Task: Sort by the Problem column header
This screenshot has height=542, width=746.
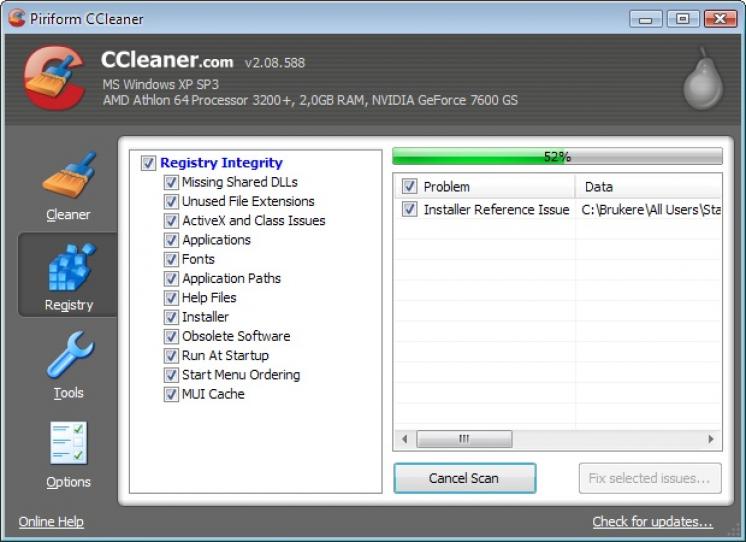Action: [x=484, y=187]
